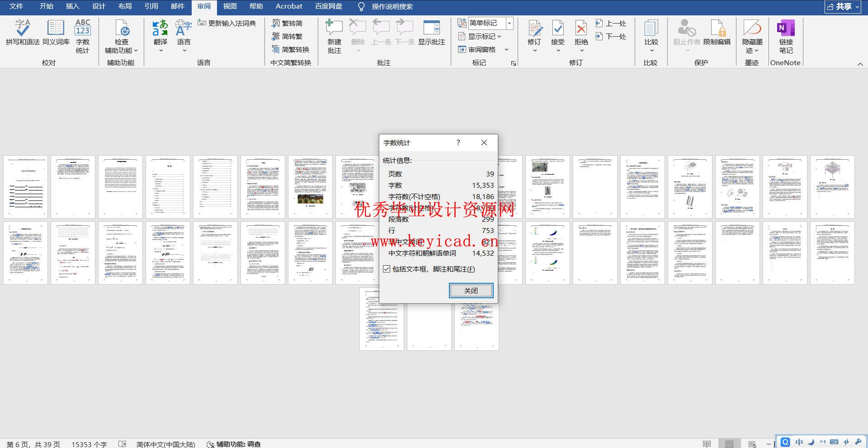
Task: Switch to the Layout (布局) tab
Action: tap(125, 6)
